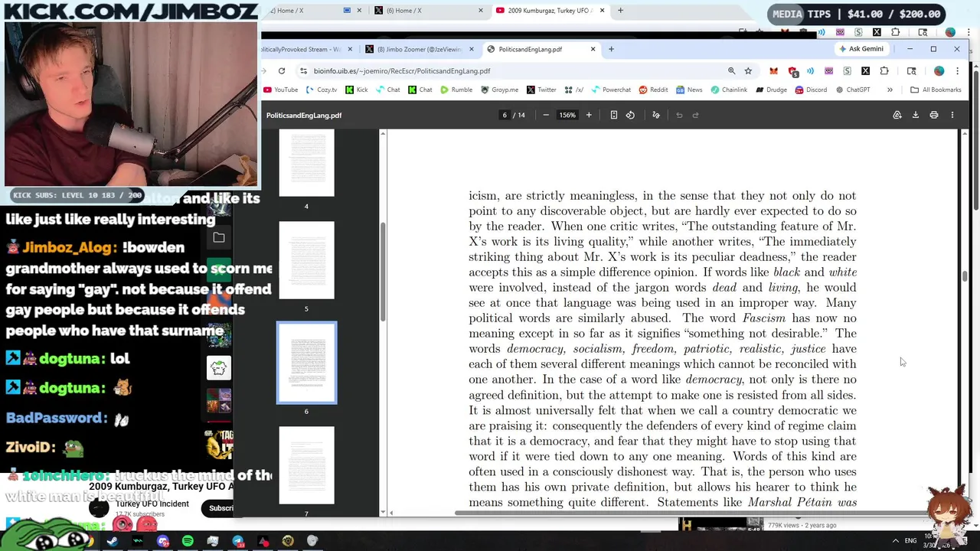
Task: Open the News bookmark
Action: coord(689,90)
